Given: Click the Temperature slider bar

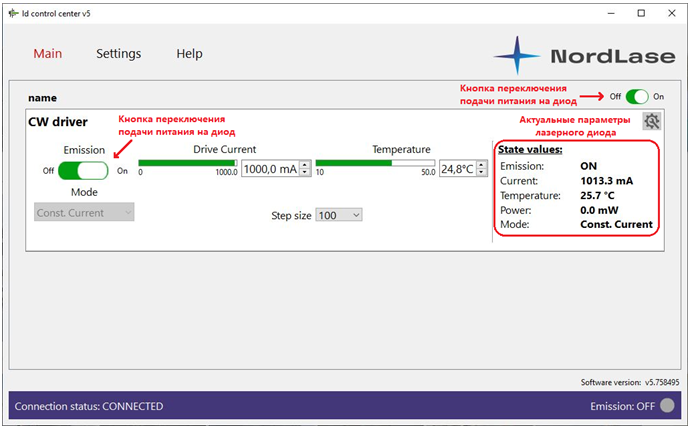Looking at the screenshot, I should point(375,162).
